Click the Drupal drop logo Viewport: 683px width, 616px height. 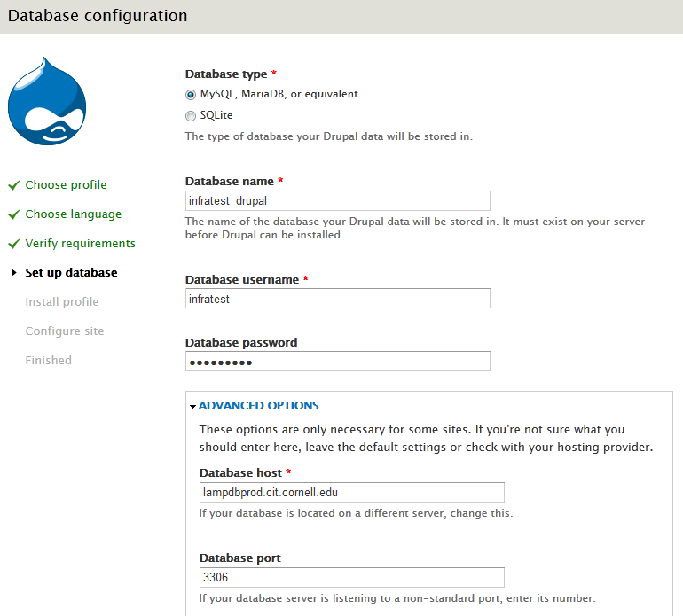pyautogui.click(x=47, y=101)
